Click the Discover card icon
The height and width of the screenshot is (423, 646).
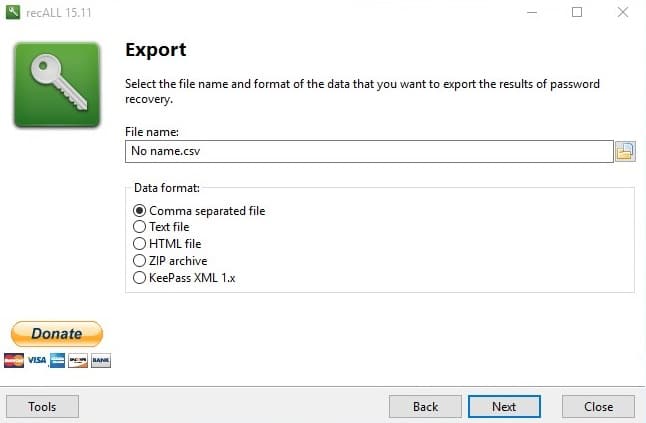(x=79, y=360)
